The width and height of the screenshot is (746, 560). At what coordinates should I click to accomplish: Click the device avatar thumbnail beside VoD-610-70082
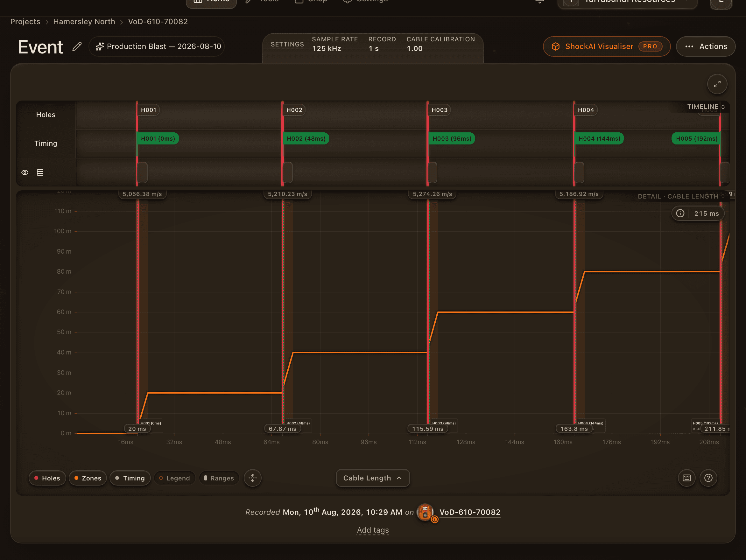click(425, 513)
